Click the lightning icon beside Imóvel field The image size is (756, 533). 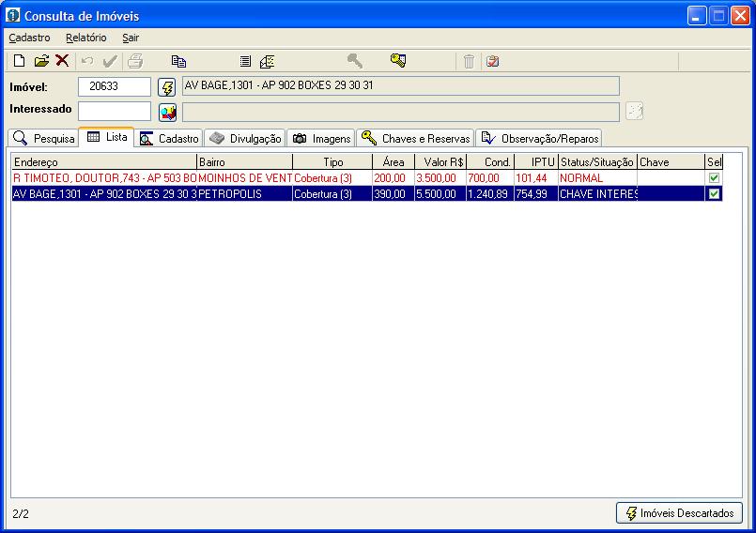pyautogui.click(x=167, y=87)
